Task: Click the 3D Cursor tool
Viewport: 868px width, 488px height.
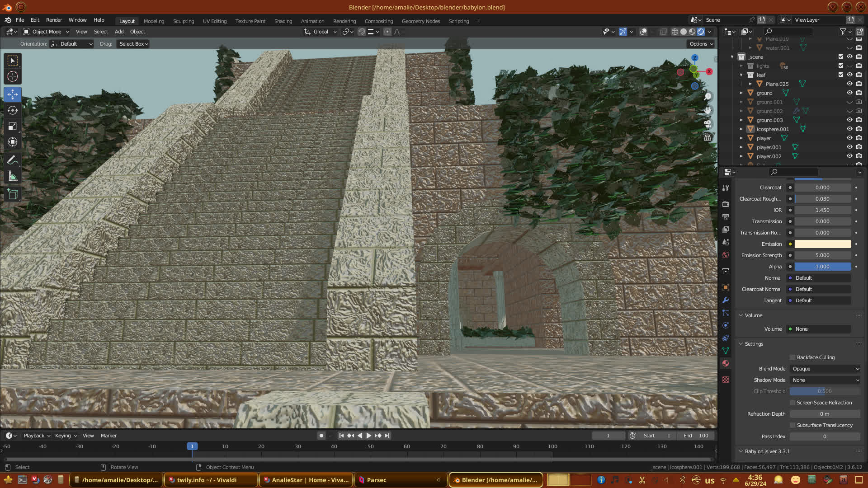Action: click(x=13, y=76)
